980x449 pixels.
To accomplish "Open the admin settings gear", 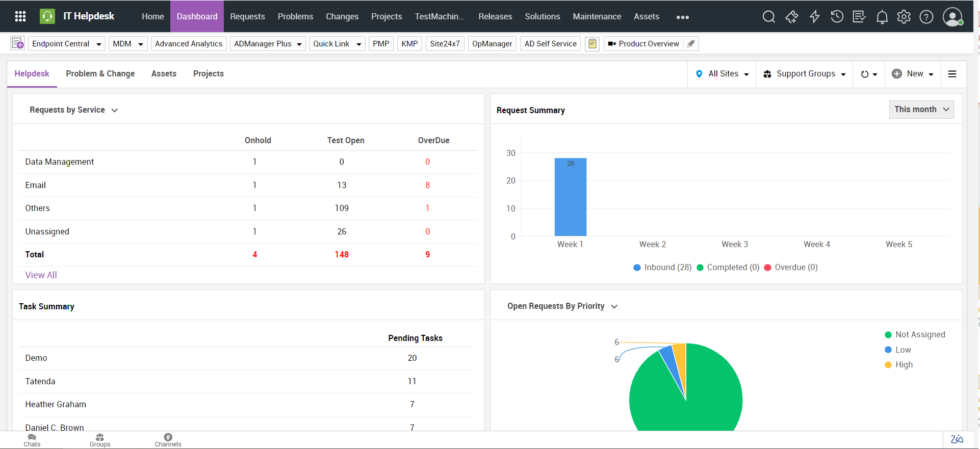I will click(904, 17).
